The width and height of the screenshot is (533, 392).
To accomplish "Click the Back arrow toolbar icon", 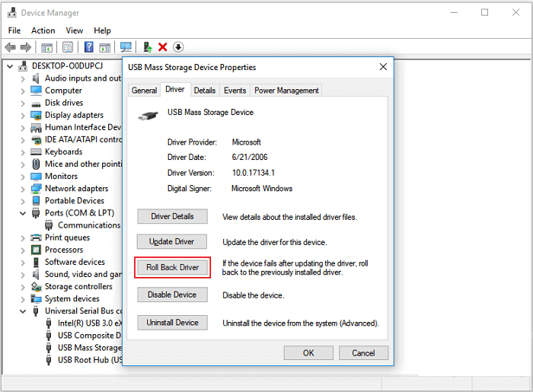I will click(11, 47).
